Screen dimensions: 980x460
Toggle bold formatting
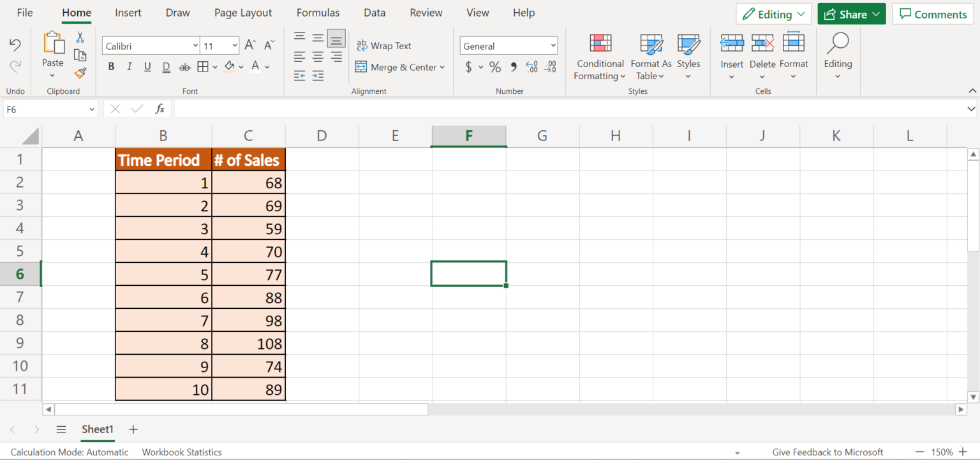pos(111,66)
